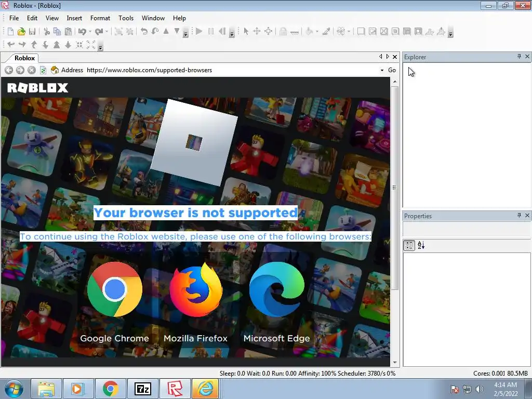
Task: Click the browser Home button
Action: click(x=55, y=70)
